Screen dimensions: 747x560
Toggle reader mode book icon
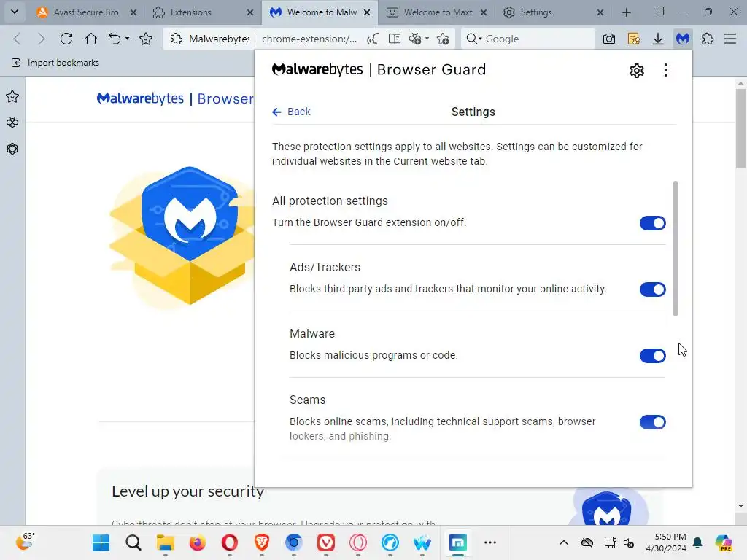pos(395,39)
